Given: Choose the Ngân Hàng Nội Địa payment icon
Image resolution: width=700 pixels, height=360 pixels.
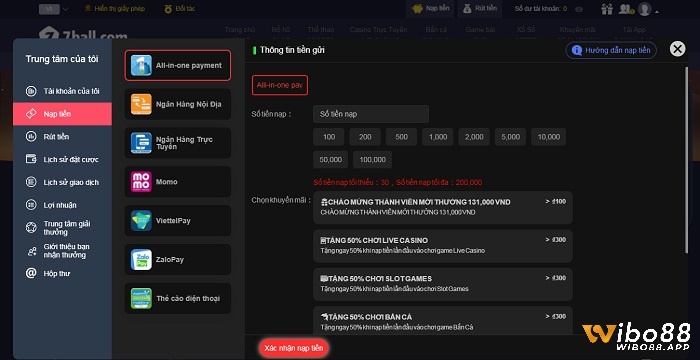Looking at the screenshot, I should (x=141, y=104).
